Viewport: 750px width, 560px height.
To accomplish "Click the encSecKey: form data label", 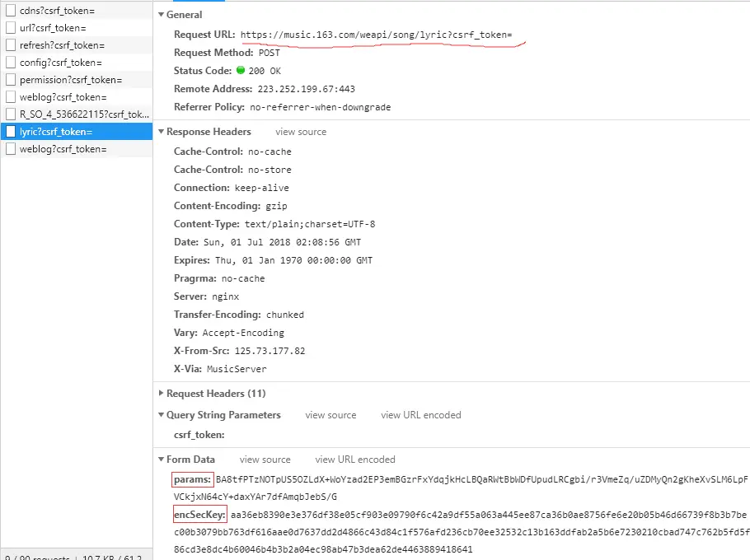I will [x=199, y=515].
